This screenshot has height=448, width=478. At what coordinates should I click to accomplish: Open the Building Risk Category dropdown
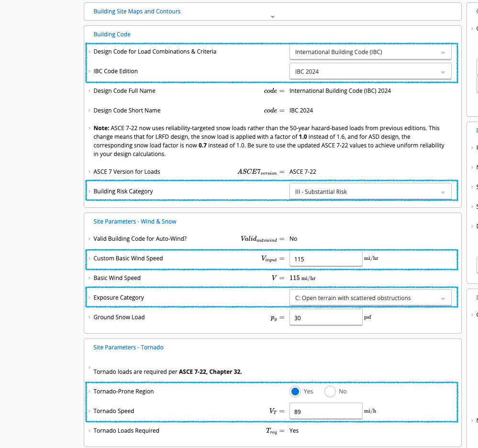(370, 191)
